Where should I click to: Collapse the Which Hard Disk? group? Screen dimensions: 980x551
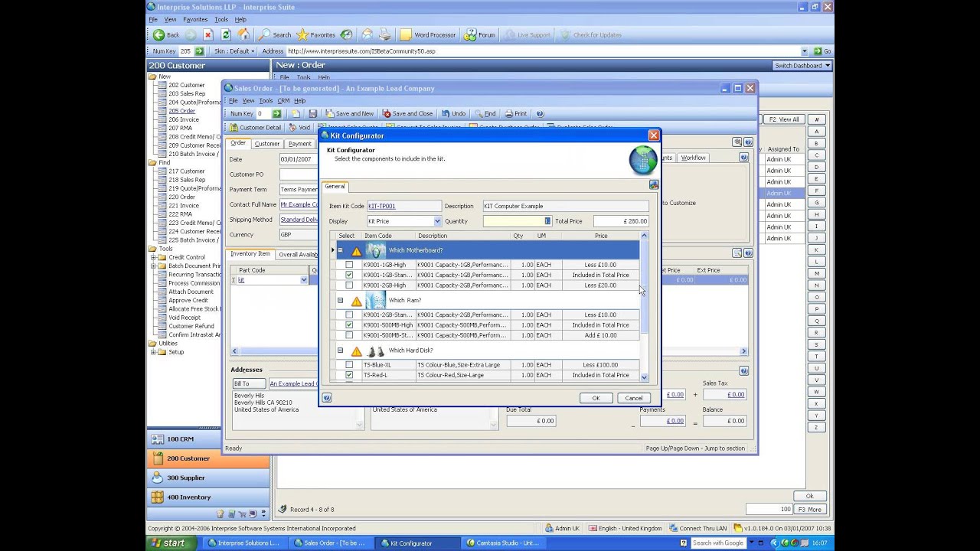(x=340, y=350)
